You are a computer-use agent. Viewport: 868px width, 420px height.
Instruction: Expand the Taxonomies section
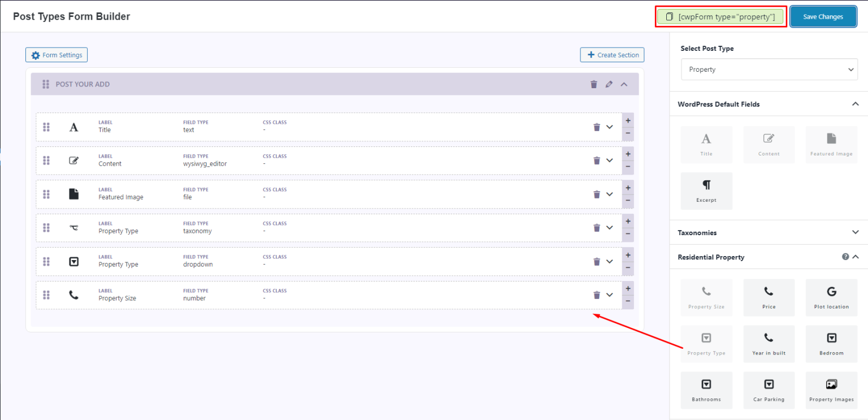855,232
